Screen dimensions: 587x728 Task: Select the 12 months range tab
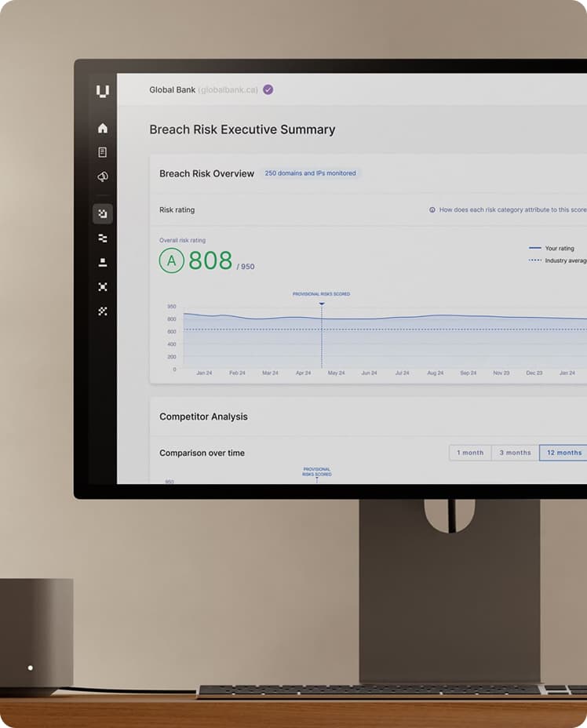[x=563, y=453]
